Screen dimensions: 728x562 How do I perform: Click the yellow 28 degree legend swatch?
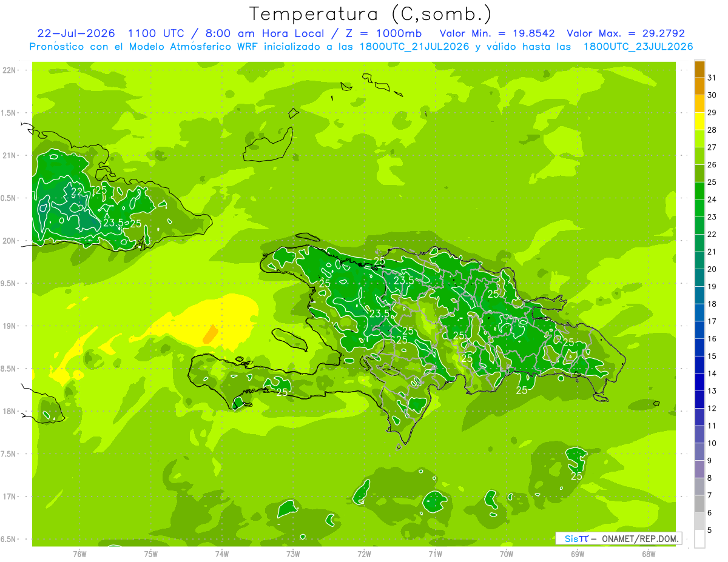point(699,121)
